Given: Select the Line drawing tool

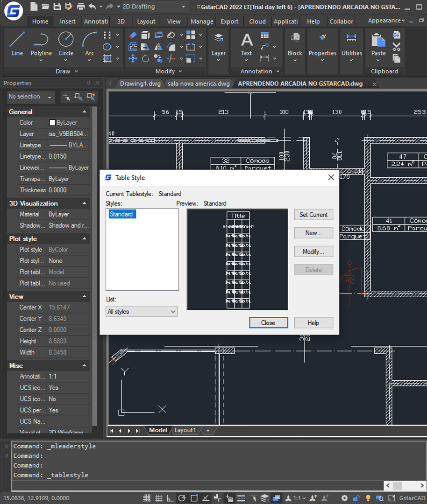Looking at the screenshot, I should (x=17, y=44).
